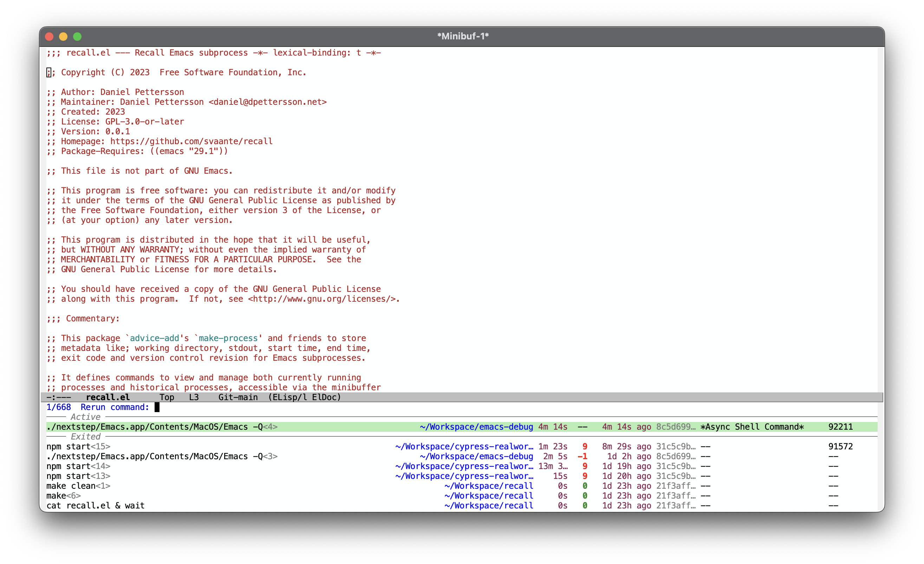Click the Rerun command minibuffer input
The width and height of the screenshot is (924, 564).
click(157, 407)
